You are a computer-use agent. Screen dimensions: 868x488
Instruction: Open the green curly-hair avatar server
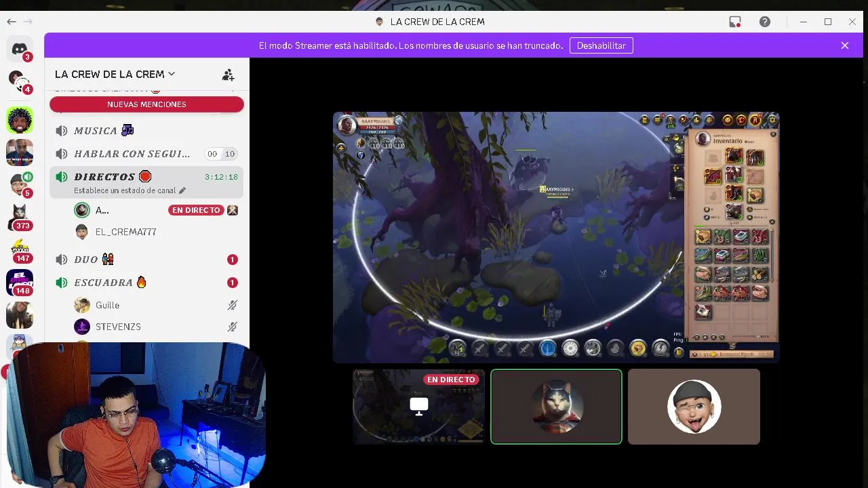20,120
